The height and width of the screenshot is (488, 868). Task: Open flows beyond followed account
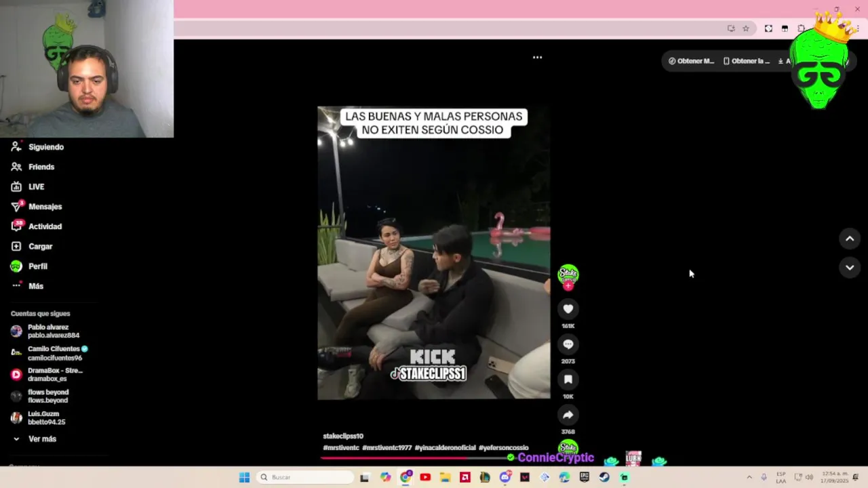tap(40, 396)
